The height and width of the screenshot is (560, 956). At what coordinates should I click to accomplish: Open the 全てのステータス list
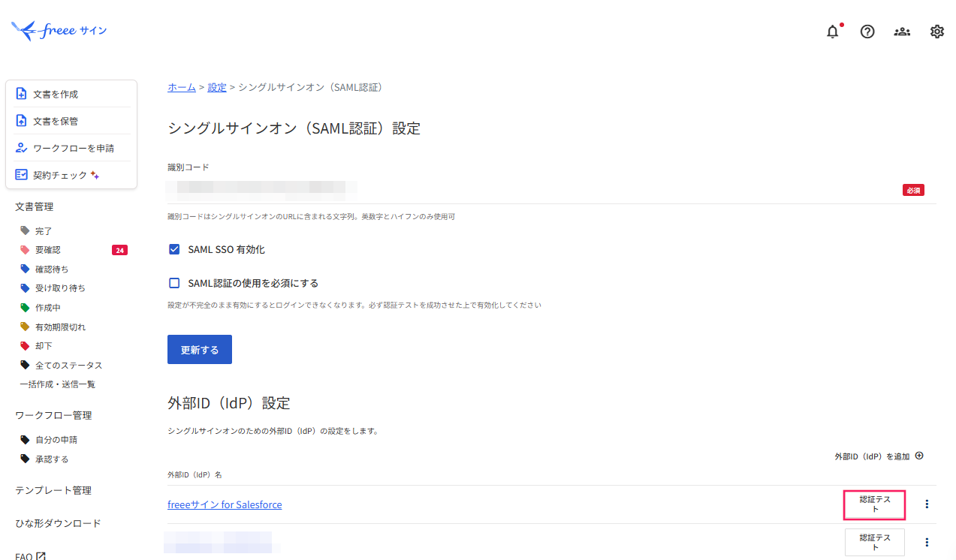pyautogui.click(x=68, y=366)
